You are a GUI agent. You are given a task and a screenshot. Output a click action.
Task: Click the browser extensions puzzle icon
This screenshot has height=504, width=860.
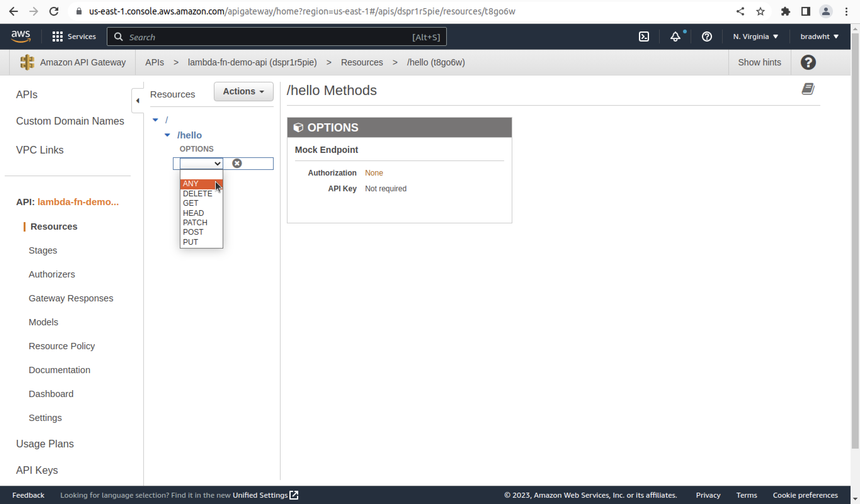[787, 11]
